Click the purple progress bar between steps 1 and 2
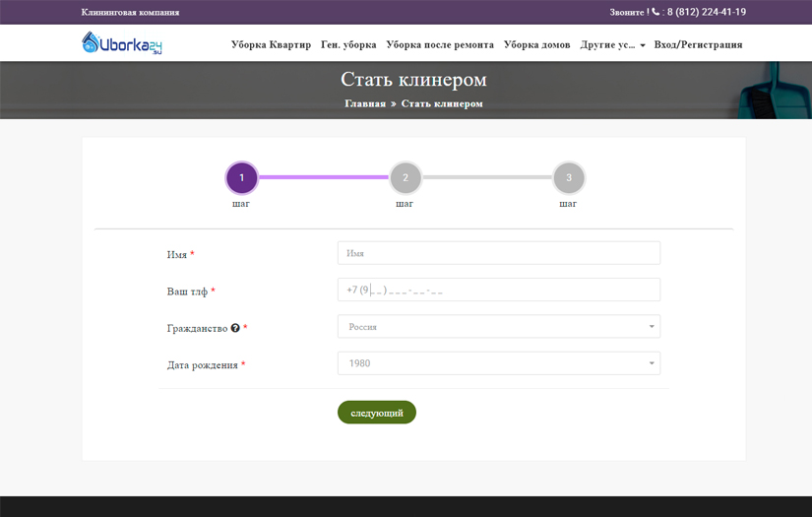812x517 pixels. coord(323,177)
